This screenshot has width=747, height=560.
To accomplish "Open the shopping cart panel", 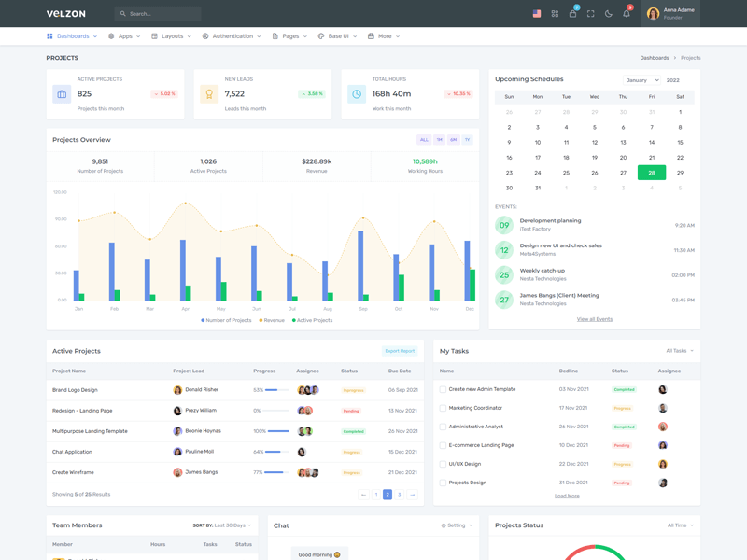I will (x=573, y=14).
